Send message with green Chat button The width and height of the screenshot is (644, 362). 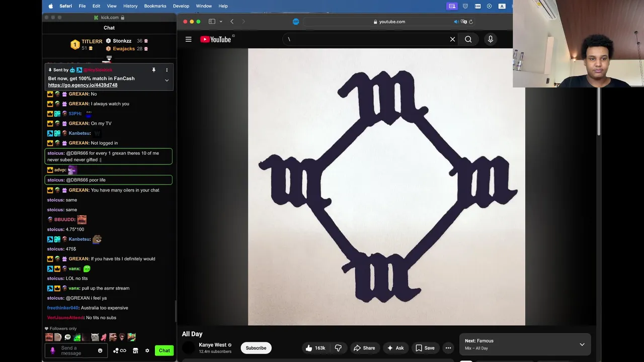165,350
